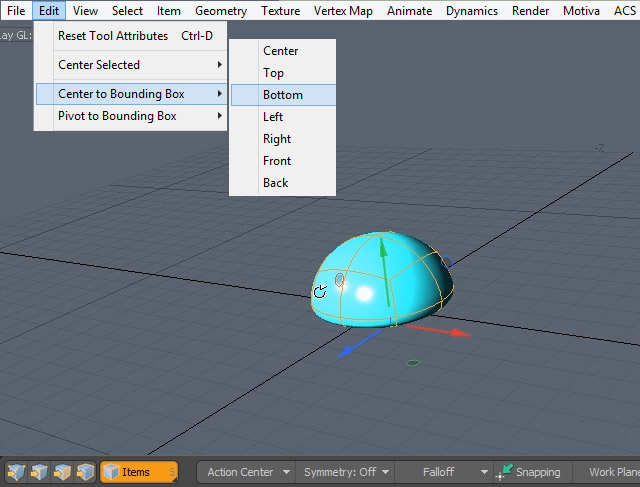Select Right in the bounding box submenu
The image size is (640, 487).
click(x=283, y=139)
